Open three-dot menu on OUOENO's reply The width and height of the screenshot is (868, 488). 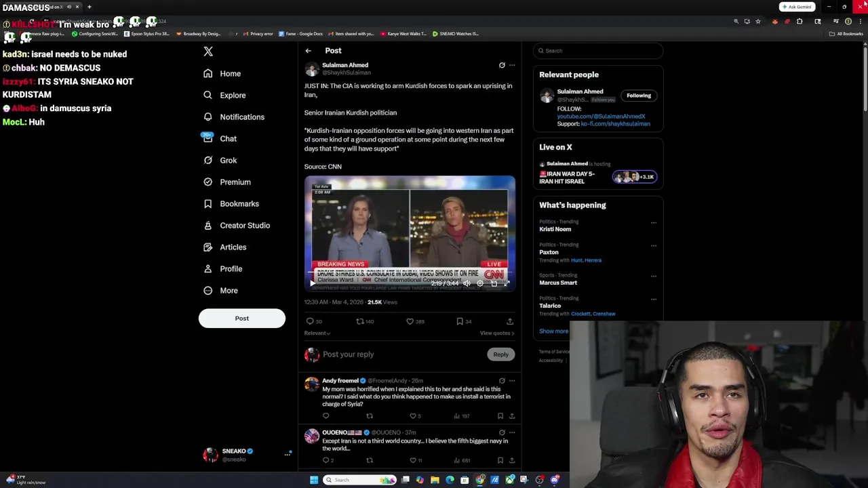coord(512,432)
